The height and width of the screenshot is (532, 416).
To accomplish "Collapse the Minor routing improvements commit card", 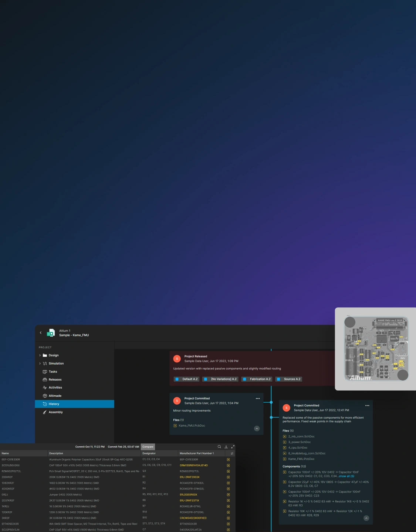I will click(257, 429).
